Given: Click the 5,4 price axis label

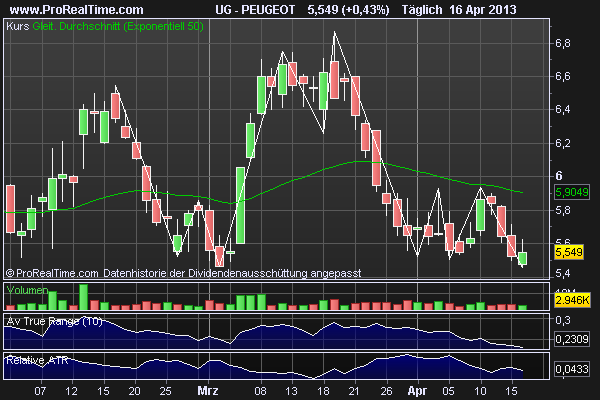Looking at the screenshot, I should 562,273.
